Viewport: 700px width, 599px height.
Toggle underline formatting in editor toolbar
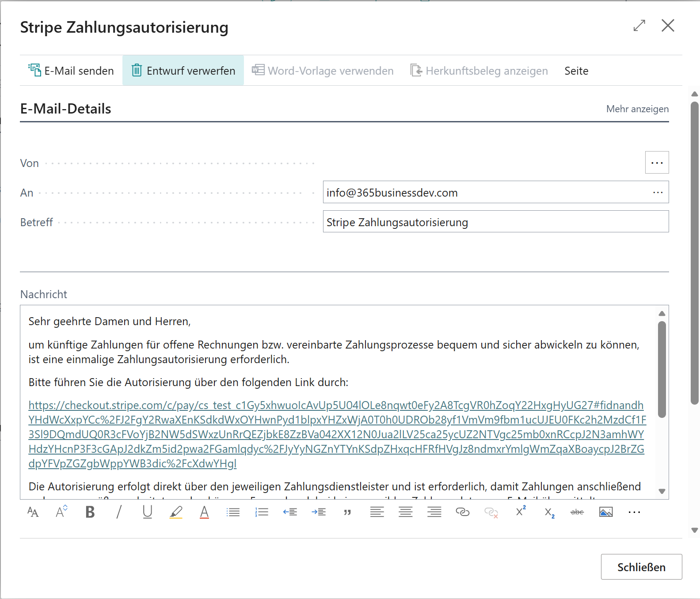[147, 512]
